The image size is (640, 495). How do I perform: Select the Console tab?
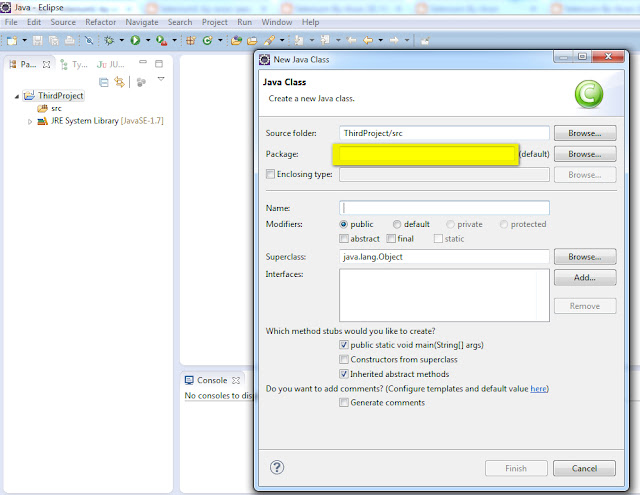(212, 380)
